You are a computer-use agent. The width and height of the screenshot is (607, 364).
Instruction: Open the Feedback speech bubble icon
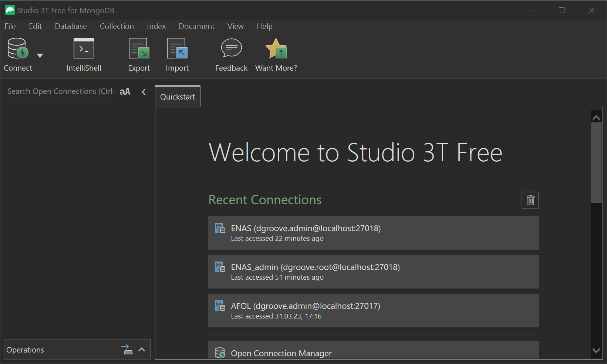[232, 48]
